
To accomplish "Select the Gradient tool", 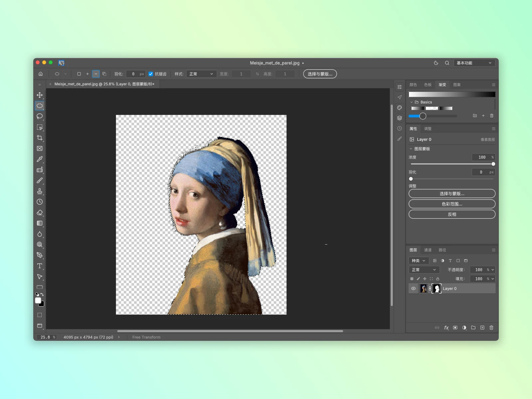I will [x=40, y=223].
